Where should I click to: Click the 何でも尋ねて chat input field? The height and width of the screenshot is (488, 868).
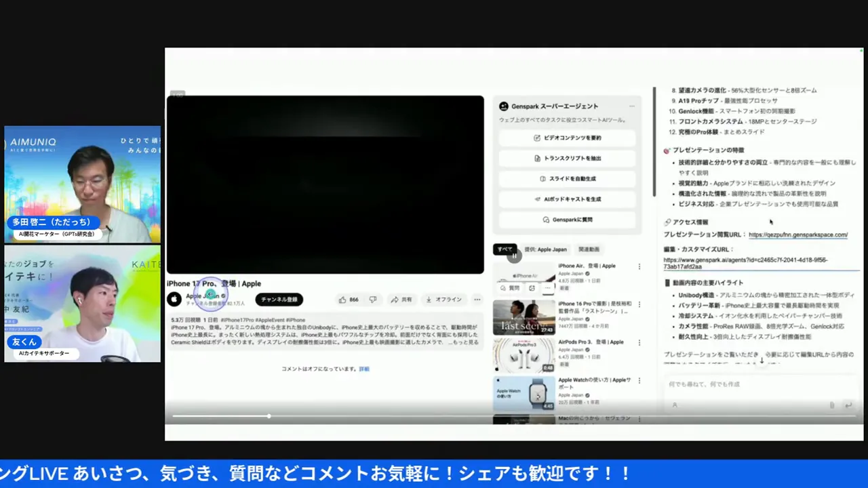746,384
